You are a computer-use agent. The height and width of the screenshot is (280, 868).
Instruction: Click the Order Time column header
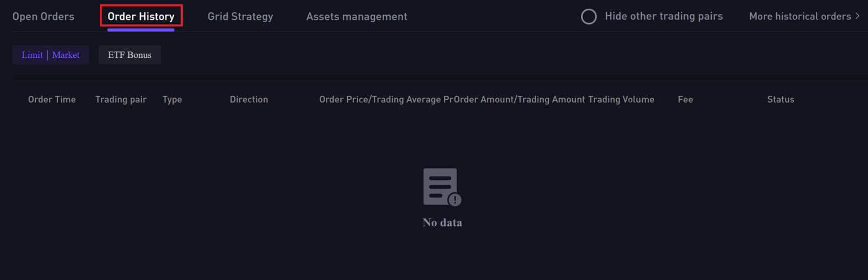coord(52,100)
